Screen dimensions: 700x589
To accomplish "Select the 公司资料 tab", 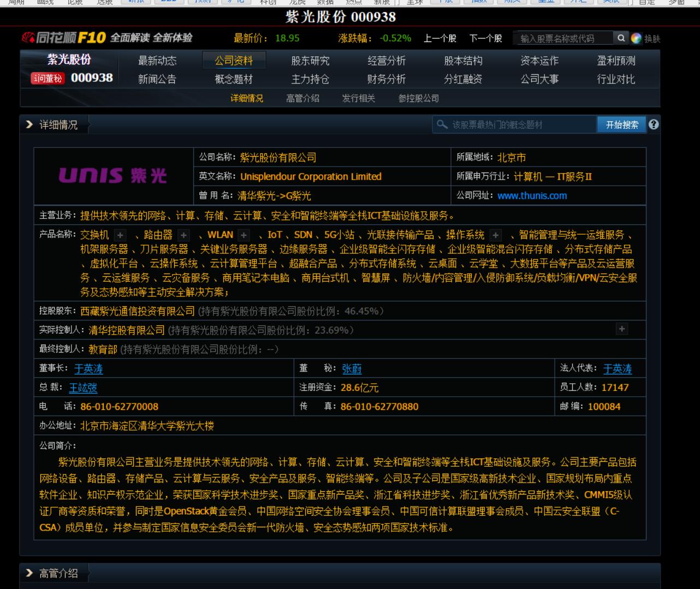I will [x=234, y=61].
